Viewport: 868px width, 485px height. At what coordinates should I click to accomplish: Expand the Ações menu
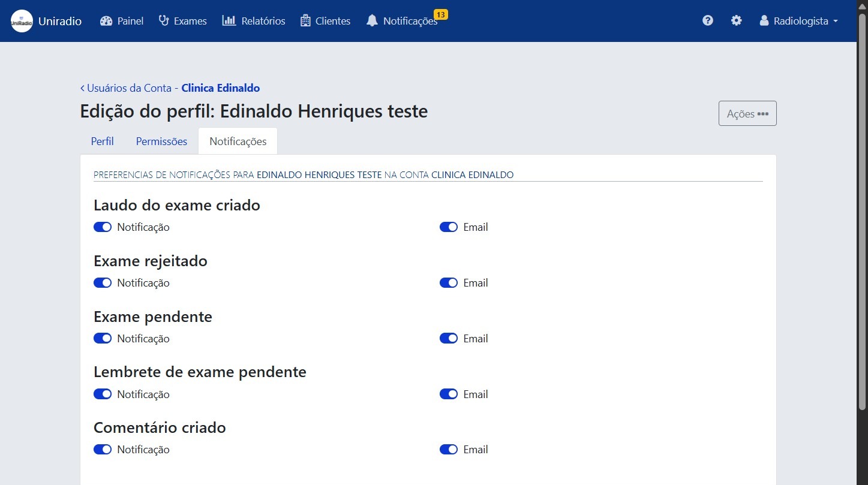(x=747, y=113)
